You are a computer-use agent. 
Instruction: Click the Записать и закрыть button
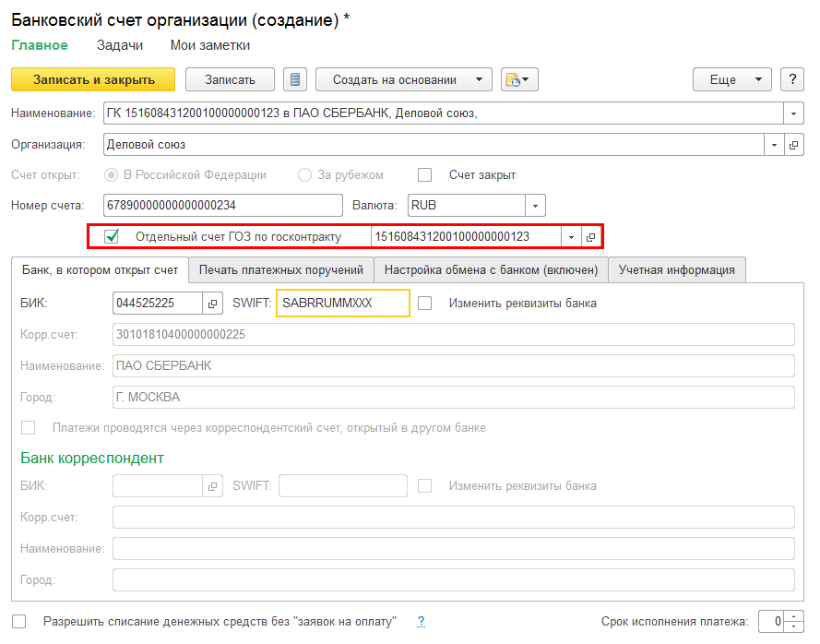[x=94, y=79]
